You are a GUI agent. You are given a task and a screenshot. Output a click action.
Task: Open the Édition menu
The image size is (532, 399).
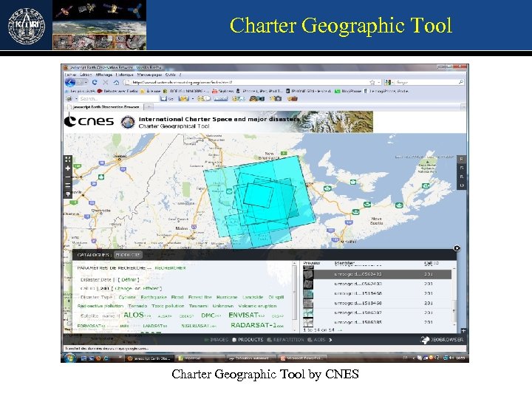pyautogui.click(x=86, y=75)
